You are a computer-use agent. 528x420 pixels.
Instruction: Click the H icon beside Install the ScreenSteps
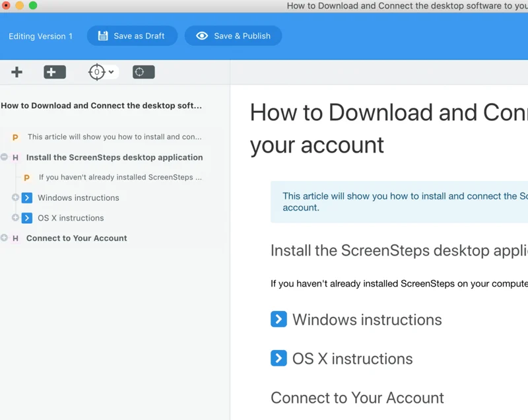15,157
